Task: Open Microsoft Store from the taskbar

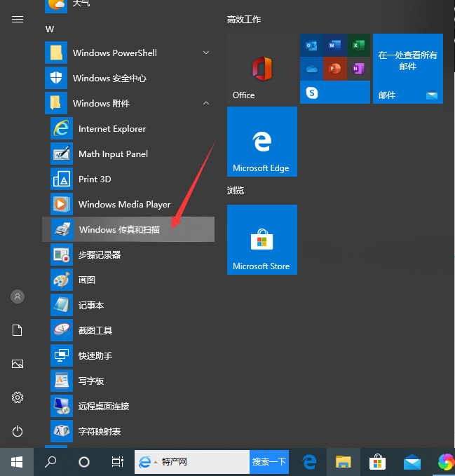Action: tap(377, 462)
